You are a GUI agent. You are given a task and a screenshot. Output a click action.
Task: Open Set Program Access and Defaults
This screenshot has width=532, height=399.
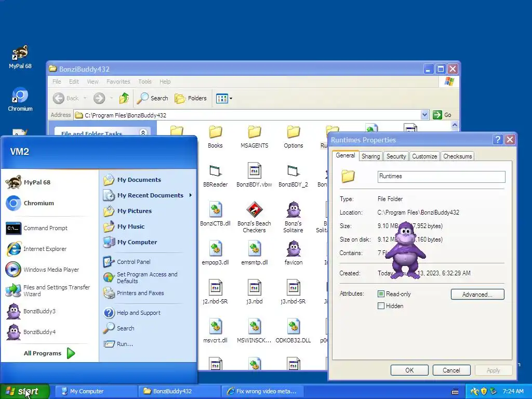pos(141,277)
